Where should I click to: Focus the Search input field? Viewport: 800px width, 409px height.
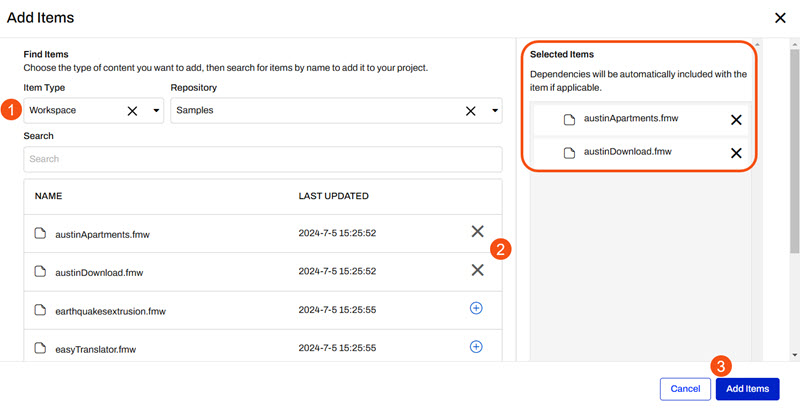[x=262, y=159]
